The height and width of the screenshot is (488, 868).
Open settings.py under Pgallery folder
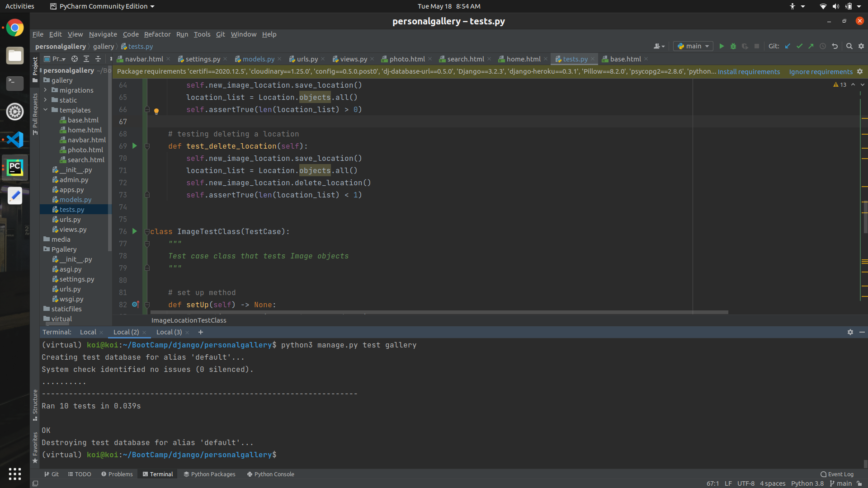coord(77,279)
